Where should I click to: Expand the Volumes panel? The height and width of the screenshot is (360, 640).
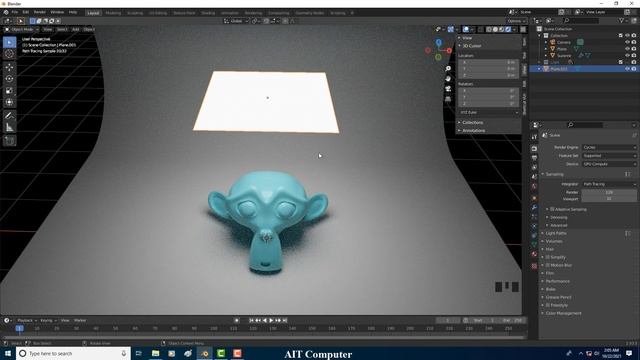(554, 241)
